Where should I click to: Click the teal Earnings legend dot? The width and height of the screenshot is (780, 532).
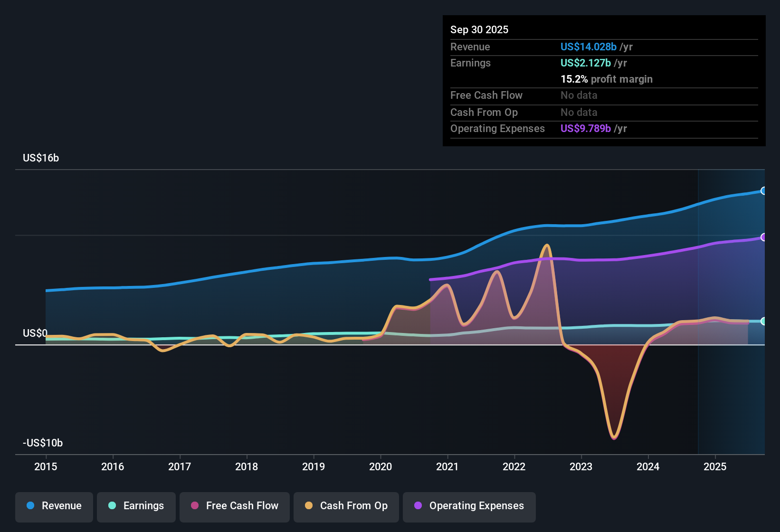(x=112, y=506)
